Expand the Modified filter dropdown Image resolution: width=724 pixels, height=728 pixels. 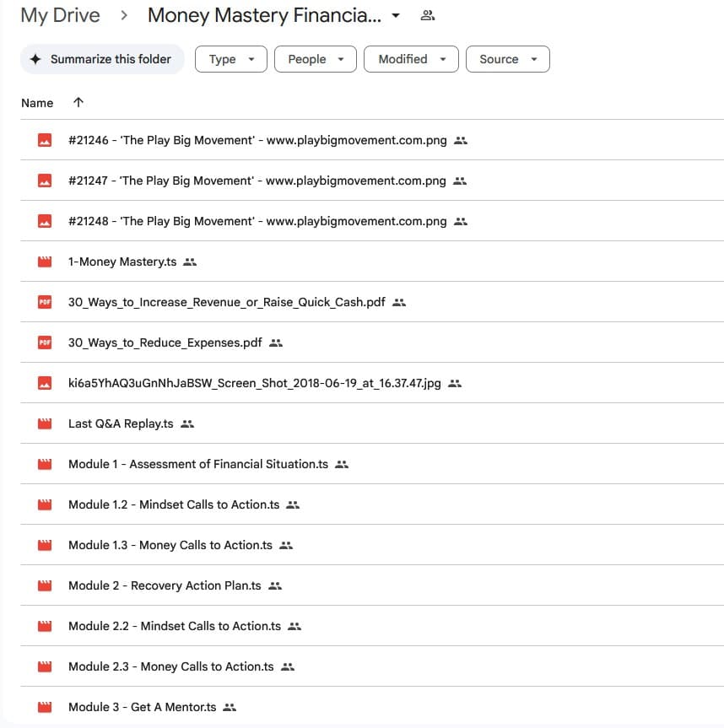[411, 59]
